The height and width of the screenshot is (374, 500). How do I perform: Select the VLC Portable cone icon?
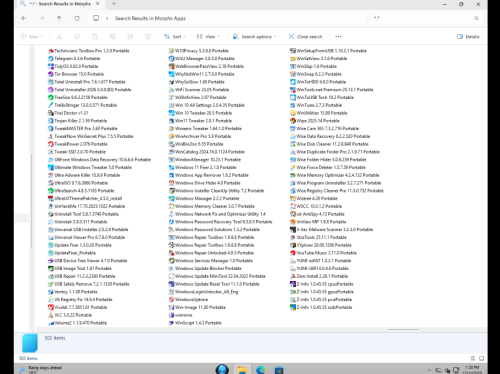pos(51,315)
